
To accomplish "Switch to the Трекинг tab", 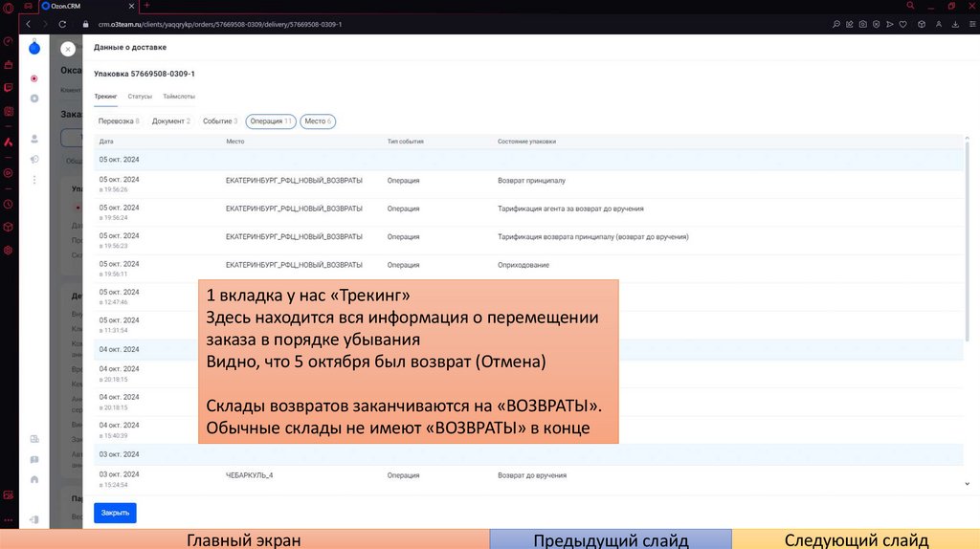I will (105, 97).
